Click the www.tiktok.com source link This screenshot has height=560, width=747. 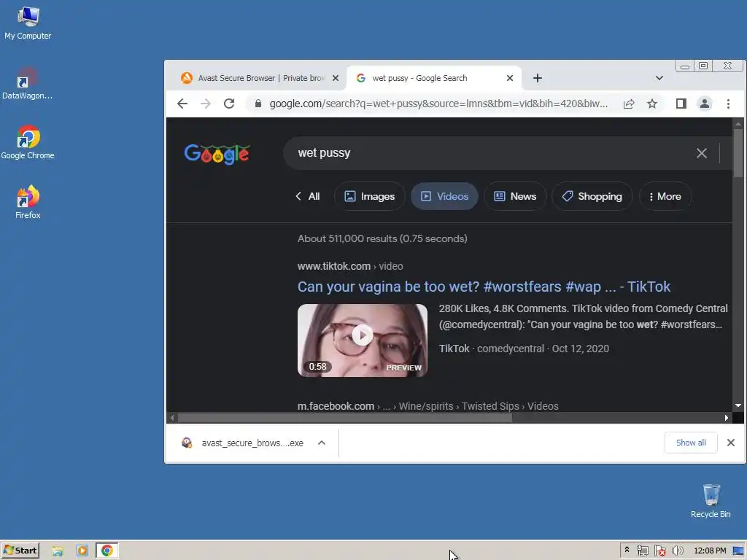click(x=350, y=266)
